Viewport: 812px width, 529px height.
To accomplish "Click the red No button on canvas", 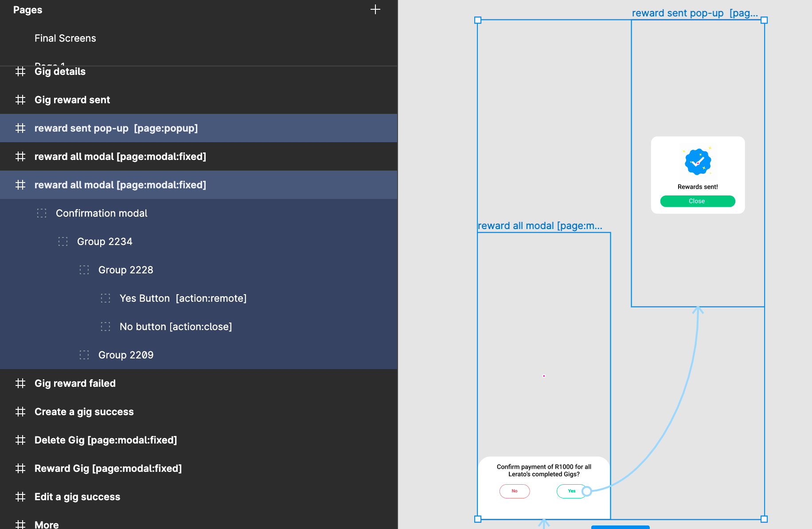I will (x=515, y=491).
